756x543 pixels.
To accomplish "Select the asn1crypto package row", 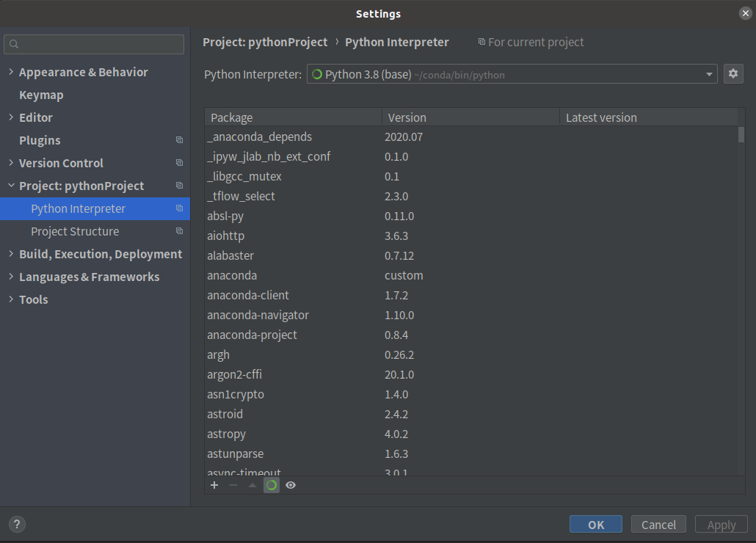I will coord(471,394).
